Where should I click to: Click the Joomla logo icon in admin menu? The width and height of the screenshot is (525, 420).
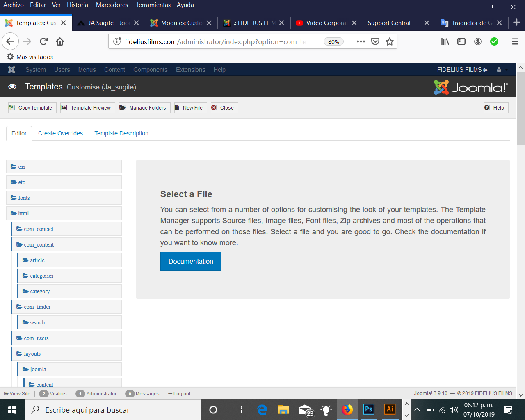11,70
